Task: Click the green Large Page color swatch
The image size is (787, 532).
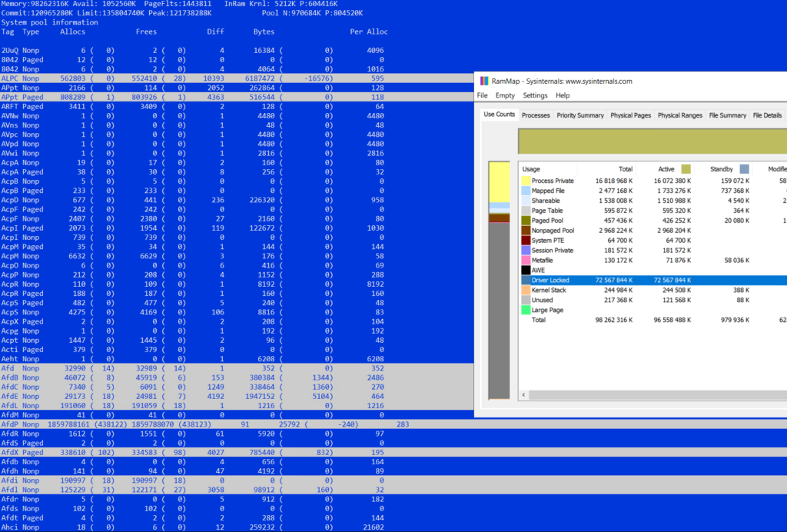Action: click(x=526, y=311)
